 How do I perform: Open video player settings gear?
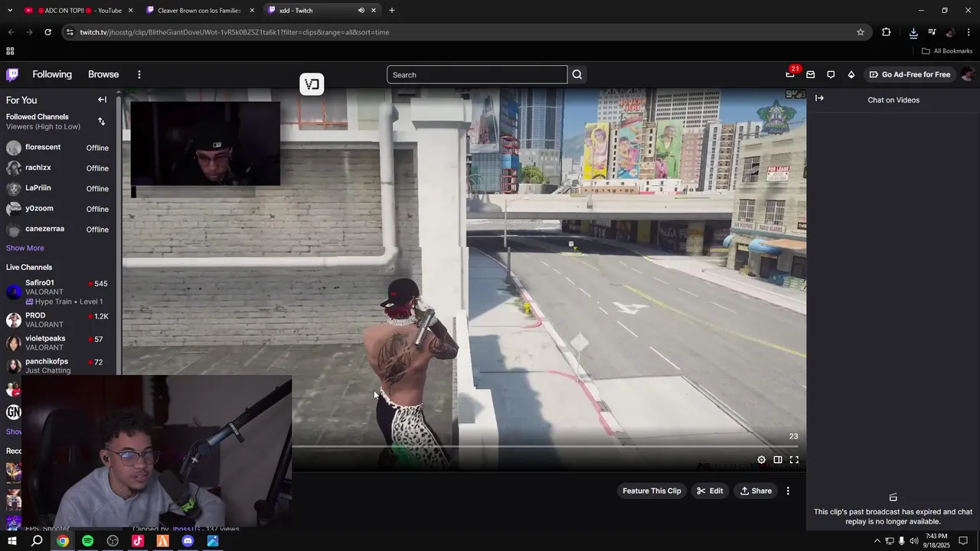(761, 460)
